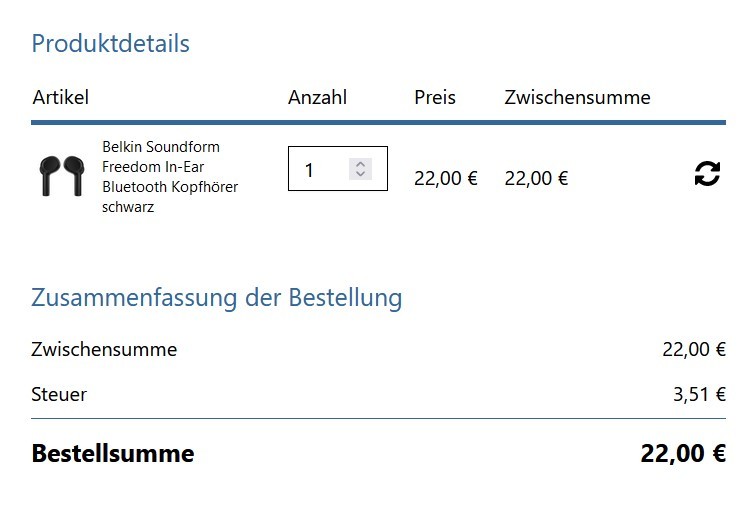The image size is (756, 512).
Task: Click the Anzahl column header
Action: click(317, 97)
